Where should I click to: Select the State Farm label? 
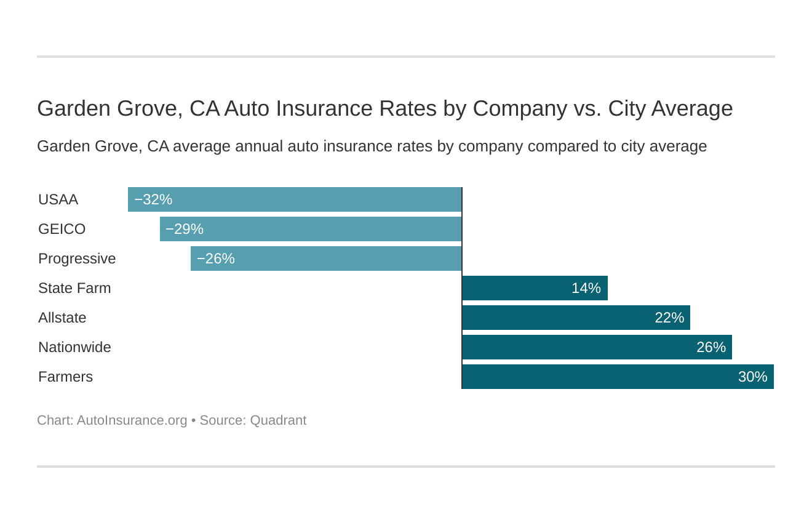(74, 288)
